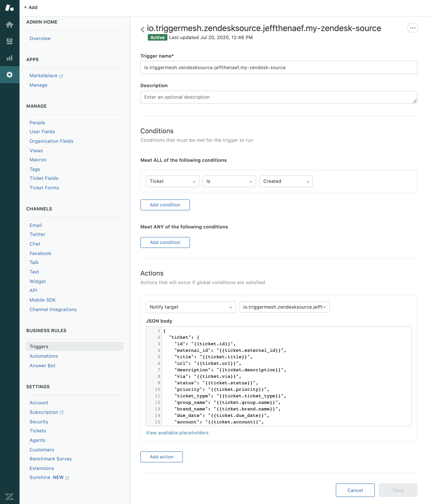
Task: Open Marketplace under Apps
Action: click(44, 76)
